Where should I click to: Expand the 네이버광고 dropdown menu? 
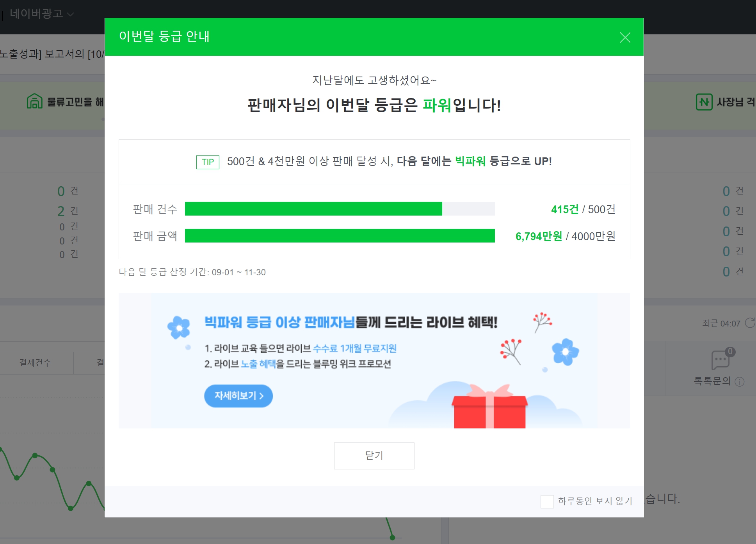[x=41, y=14]
